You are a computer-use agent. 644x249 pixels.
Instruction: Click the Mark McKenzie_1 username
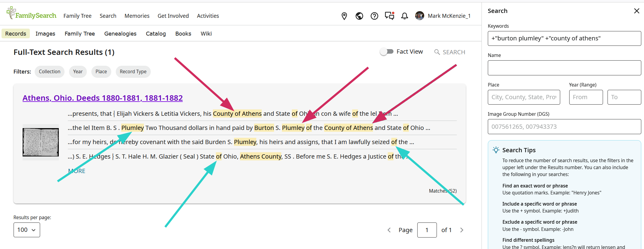(449, 16)
